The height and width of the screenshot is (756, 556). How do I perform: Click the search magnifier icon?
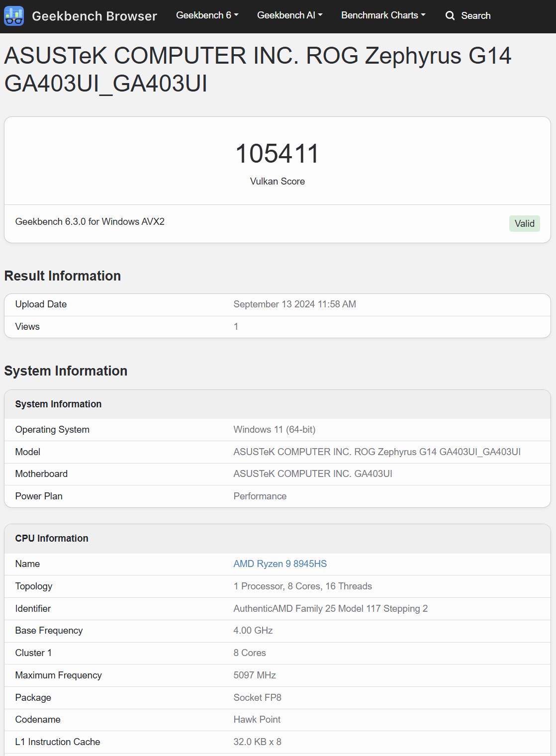[x=450, y=16]
